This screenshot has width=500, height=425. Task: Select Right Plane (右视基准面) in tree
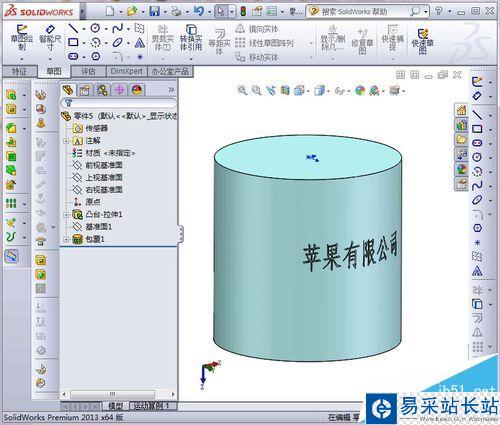[x=98, y=190]
